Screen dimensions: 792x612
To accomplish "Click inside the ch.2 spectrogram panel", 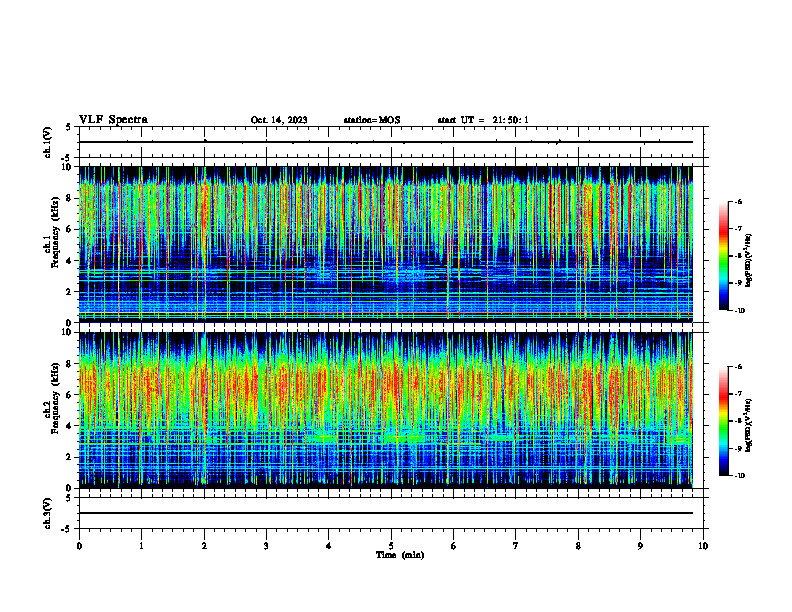I will (385, 410).
